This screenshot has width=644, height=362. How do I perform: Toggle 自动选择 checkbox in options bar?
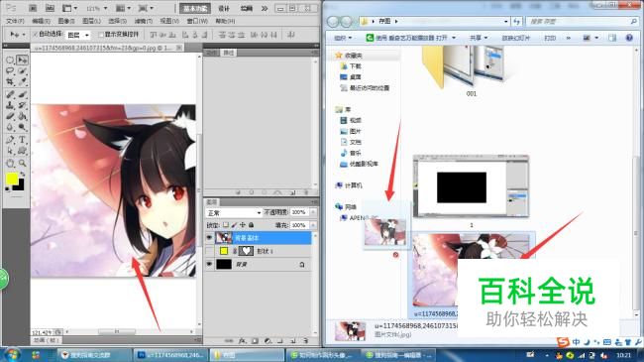[36, 34]
